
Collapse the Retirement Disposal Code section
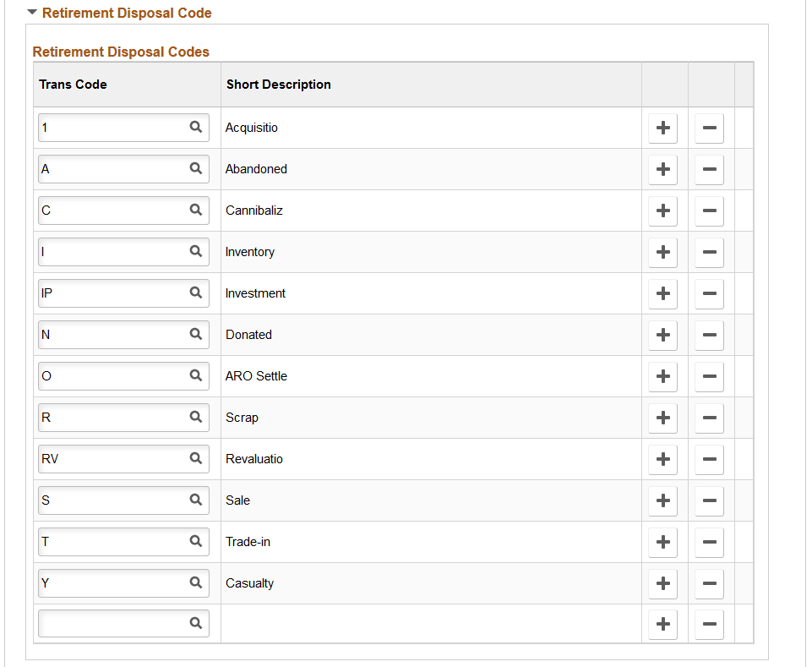tap(30, 13)
